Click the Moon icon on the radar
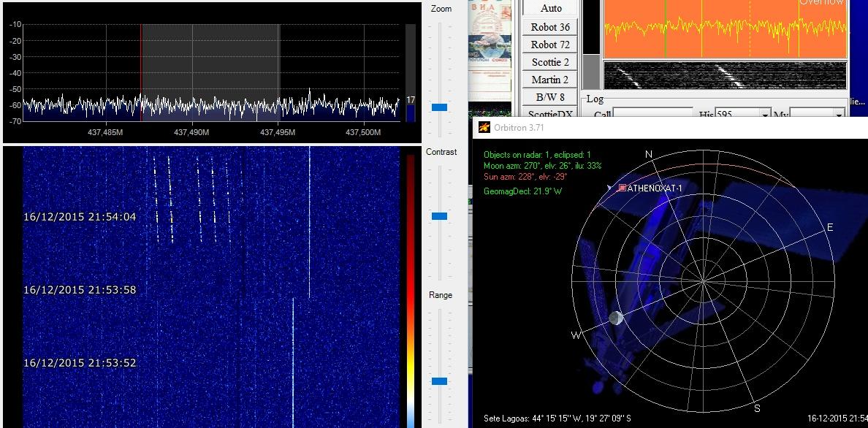The height and width of the screenshot is (428, 868). click(x=617, y=318)
